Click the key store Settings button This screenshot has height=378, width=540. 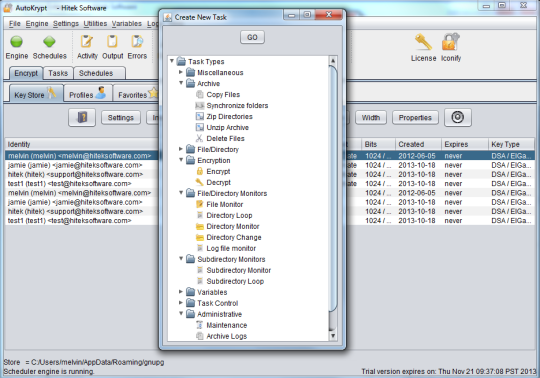[x=121, y=118]
